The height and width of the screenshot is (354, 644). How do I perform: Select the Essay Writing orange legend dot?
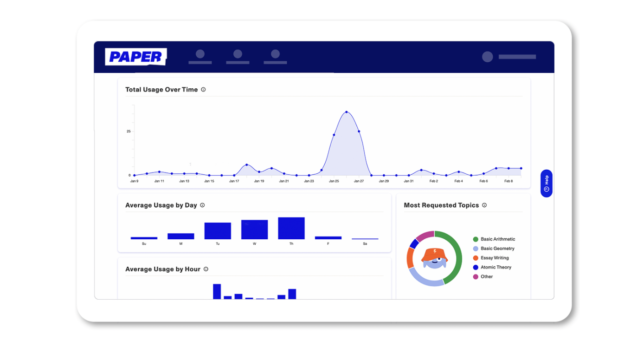[476, 258]
